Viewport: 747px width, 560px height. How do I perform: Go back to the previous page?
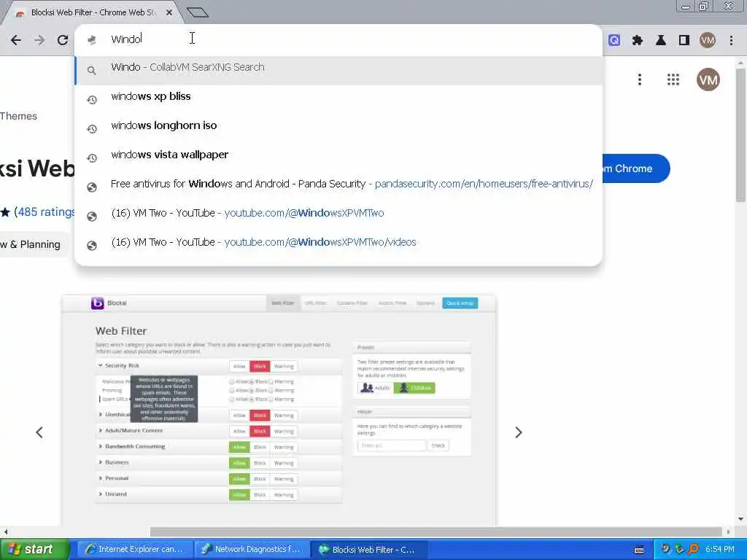tap(16, 40)
